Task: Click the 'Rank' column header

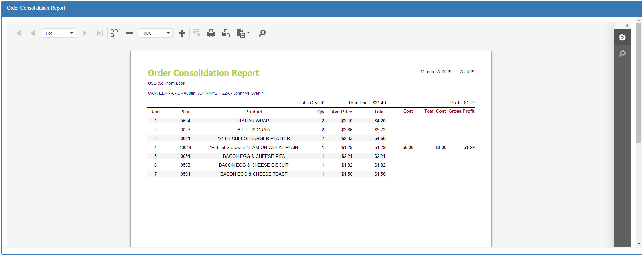Action: (x=155, y=112)
